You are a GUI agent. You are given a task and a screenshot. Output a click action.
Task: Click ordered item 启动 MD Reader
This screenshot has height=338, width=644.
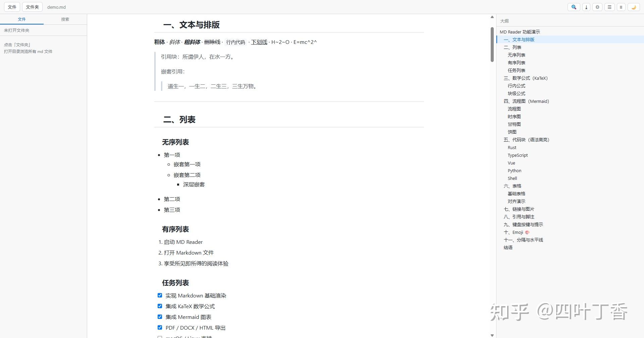point(183,242)
